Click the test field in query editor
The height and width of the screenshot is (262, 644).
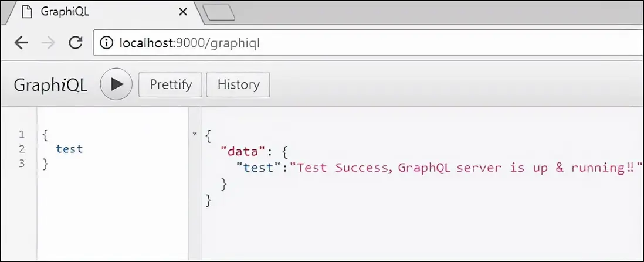pyautogui.click(x=69, y=149)
